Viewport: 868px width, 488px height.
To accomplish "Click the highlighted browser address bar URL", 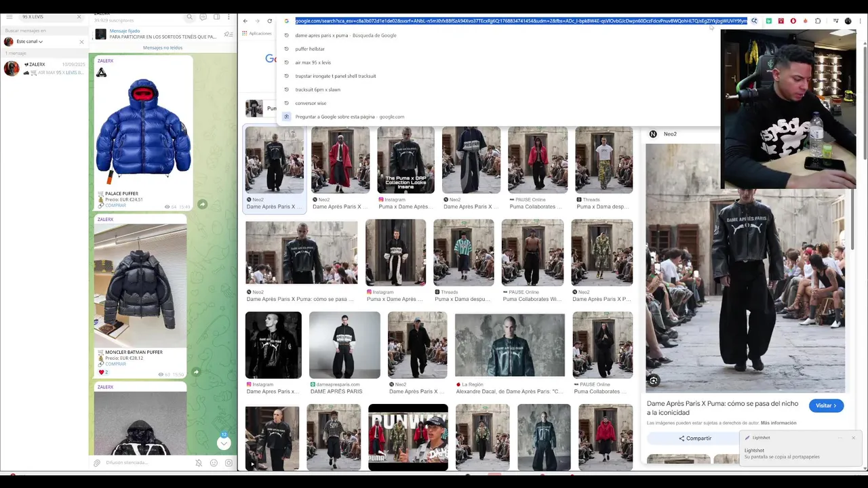I will (x=521, y=21).
